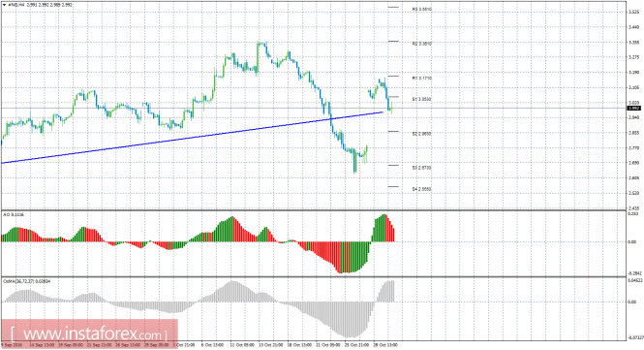Click the current price tag on axis
The image size is (644, 350).
633,109
